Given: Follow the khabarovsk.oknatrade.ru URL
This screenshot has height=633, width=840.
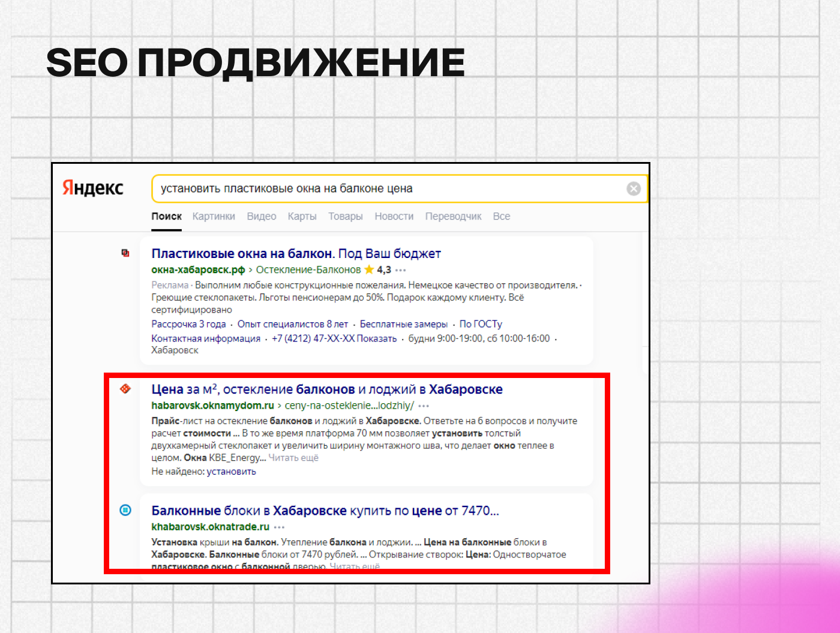Looking at the screenshot, I should 210,527.
